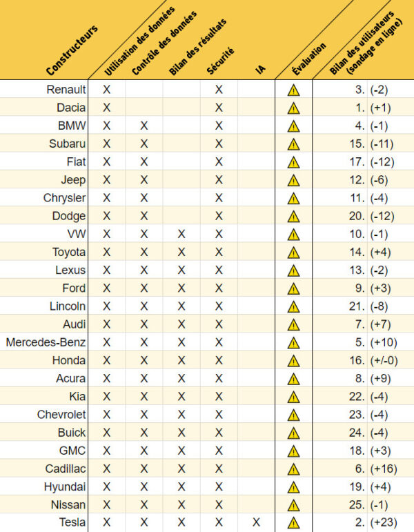Click the warning icon in the Cadillac row
The height and width of the screenshot is (532, 414).
tap(293, 469)
